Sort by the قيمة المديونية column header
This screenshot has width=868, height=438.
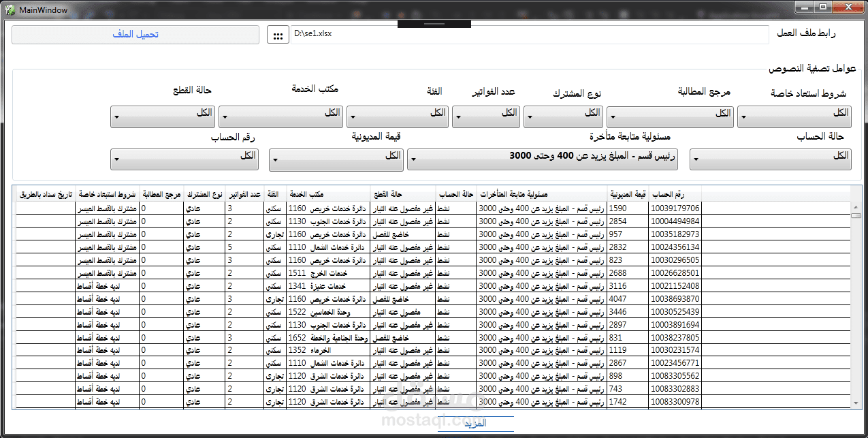coord(628,193)
